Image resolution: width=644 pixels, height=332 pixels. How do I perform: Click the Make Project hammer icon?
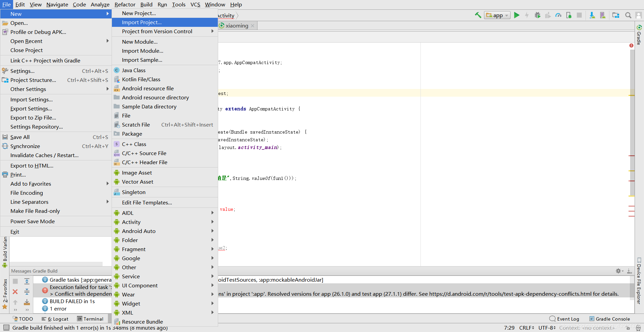coord(478,15)
